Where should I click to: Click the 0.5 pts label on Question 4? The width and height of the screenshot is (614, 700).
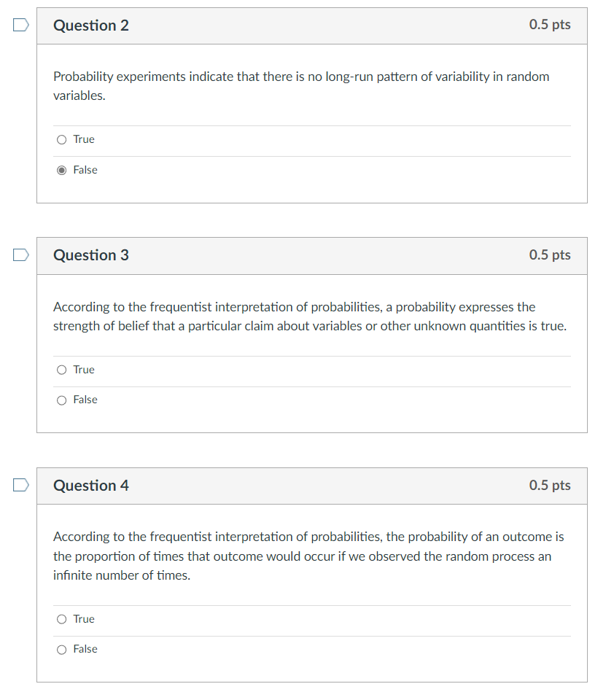[551, 486]
